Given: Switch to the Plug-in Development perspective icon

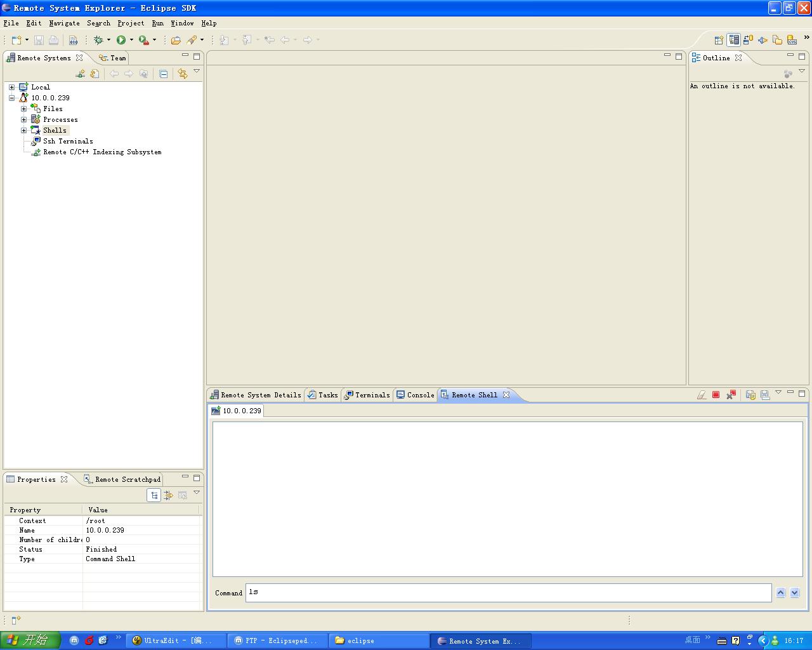Looking at the screenshot, I should pyautogui.click(x=763, y=40).
